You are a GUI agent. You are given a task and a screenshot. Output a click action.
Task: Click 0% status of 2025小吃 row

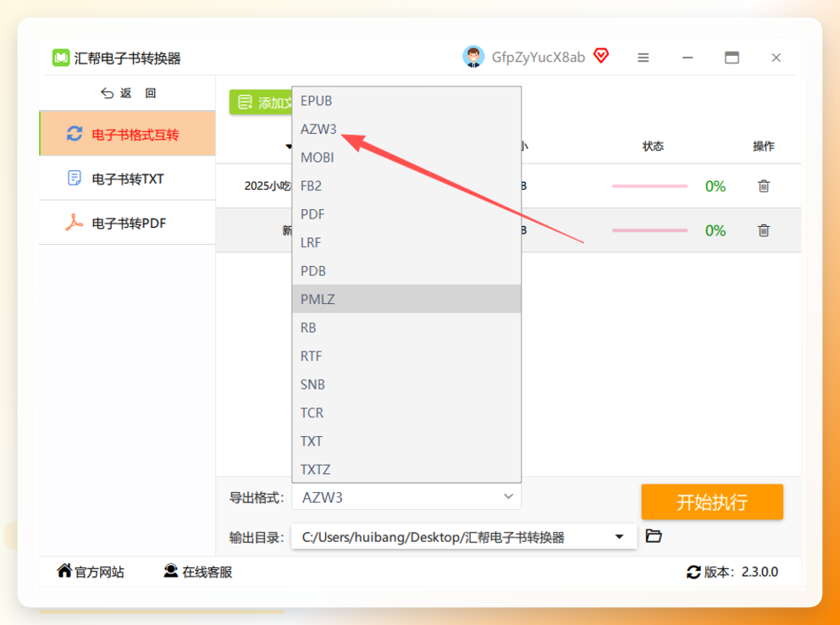(x=716, y=186)
